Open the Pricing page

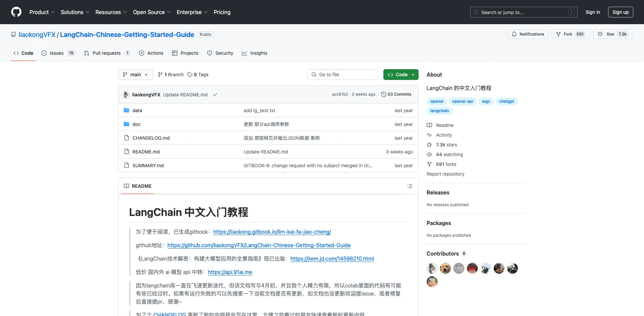[x=222, y=12]
